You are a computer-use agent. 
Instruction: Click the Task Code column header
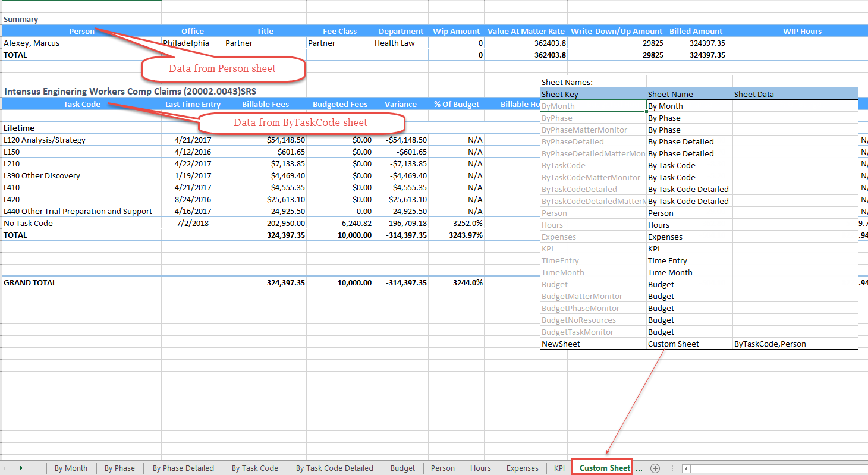pos(81,104)
